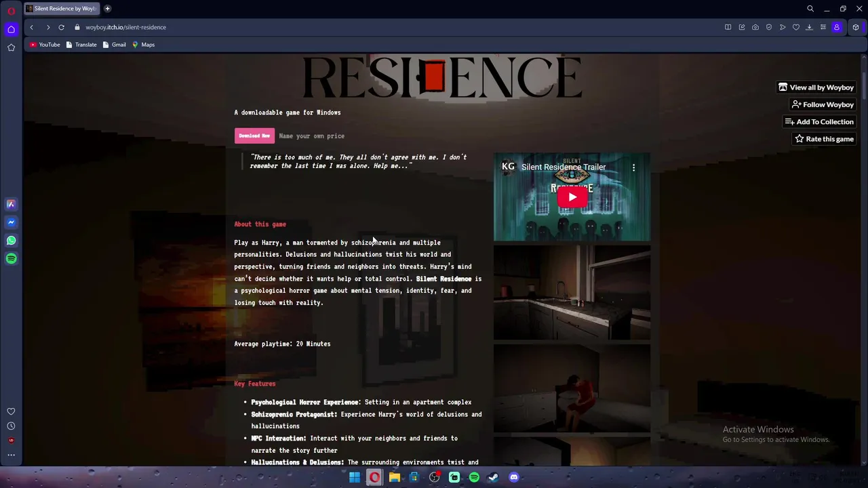Open reader mode book icon
Screen dimensions: 868x488
(x=728, y=27)
